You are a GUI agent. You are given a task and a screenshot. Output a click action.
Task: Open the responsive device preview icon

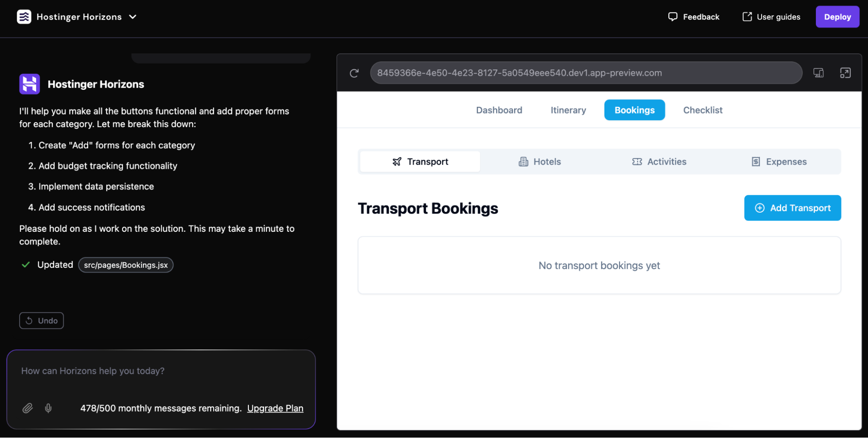pos(819,73)
